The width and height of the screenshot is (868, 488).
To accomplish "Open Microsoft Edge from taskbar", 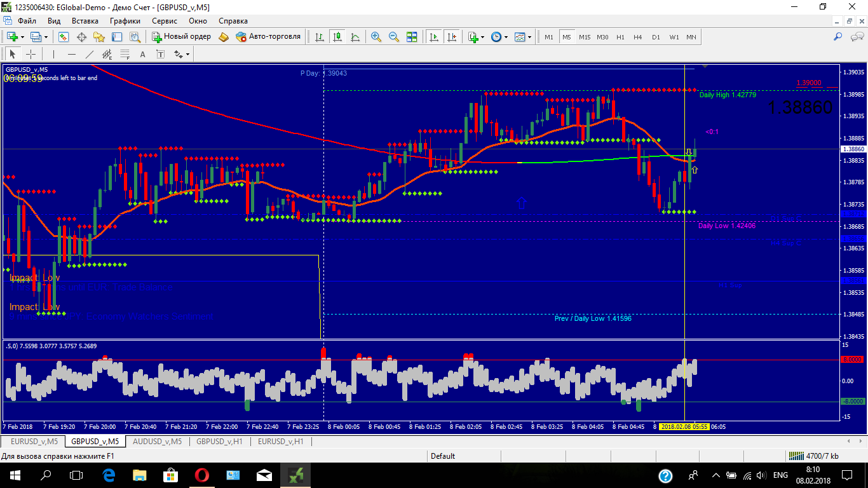I will 108,475.
